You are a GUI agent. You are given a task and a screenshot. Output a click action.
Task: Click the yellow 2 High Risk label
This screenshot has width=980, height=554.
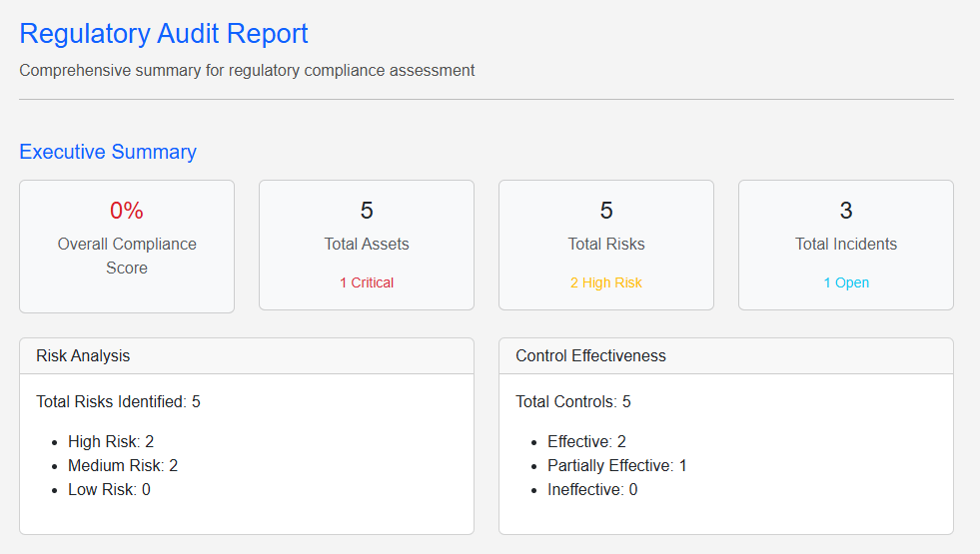pos(606,282)
